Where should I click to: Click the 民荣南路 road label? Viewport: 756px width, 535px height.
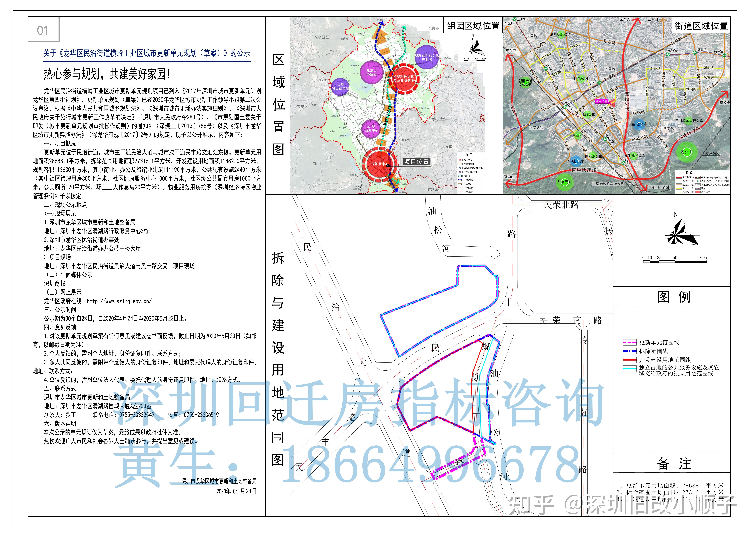coord(571,320)
